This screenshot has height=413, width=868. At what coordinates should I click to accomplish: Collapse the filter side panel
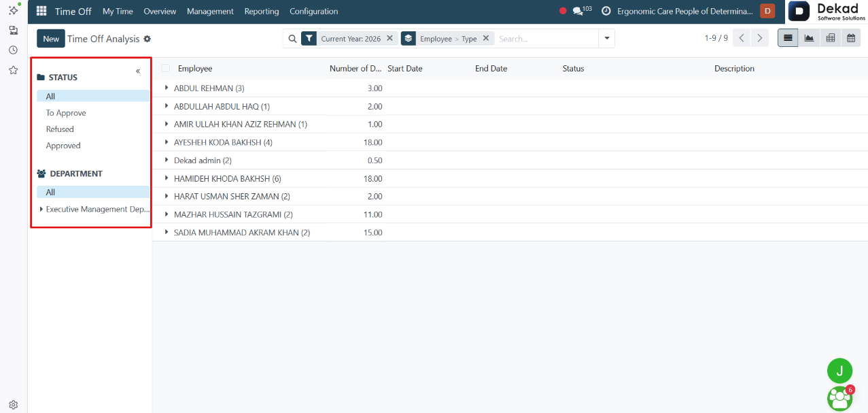pyautogui.click(x=138, y=71)
